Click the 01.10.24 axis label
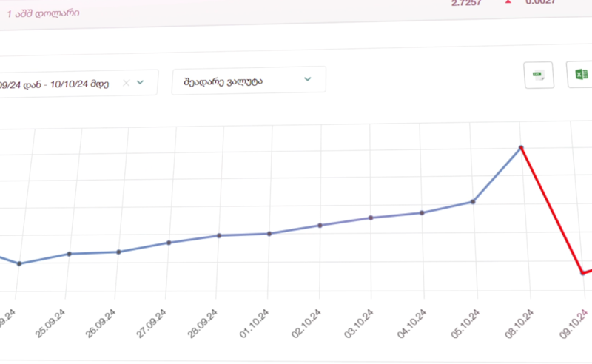Image resolution: width=592 pixels, height=364 pixels. [x=254, y=323]
